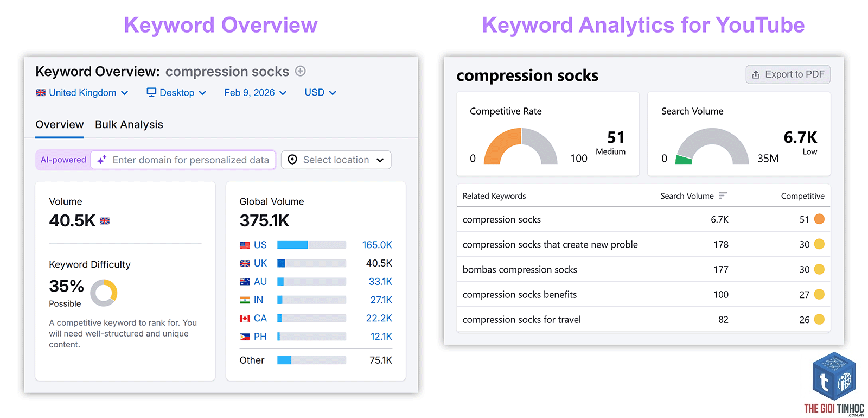Click the India flag in Global Volume list
This screenshot has height=418, width=868.
pyautogui.click(x=245, y=300)
